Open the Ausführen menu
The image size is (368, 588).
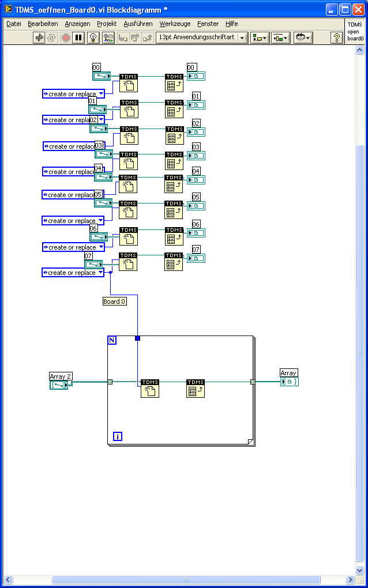[x=138, y=24]
